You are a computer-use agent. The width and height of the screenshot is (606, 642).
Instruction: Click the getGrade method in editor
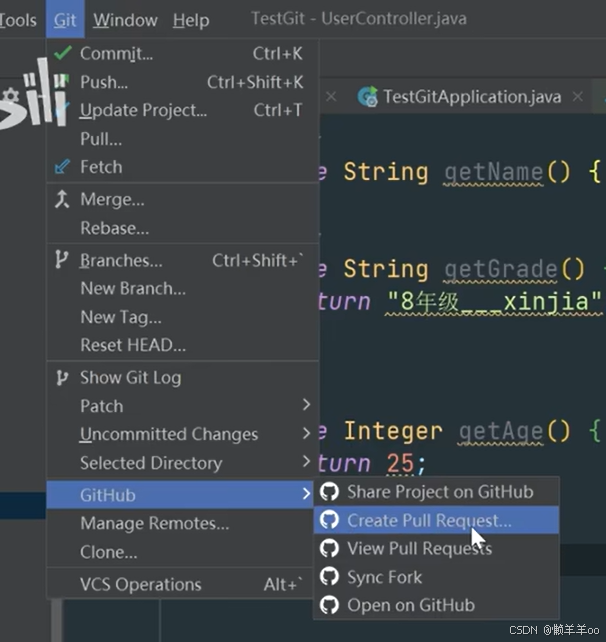[x=500, y=269]
